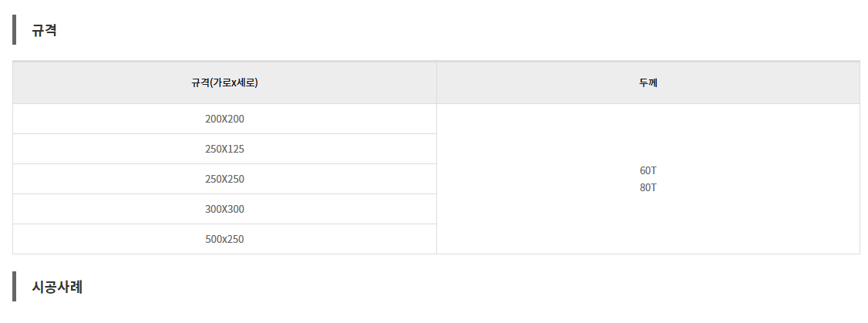Screen dimensions: 868x323
Task: Click the 500x250 size cell
Action: [224, 240]
